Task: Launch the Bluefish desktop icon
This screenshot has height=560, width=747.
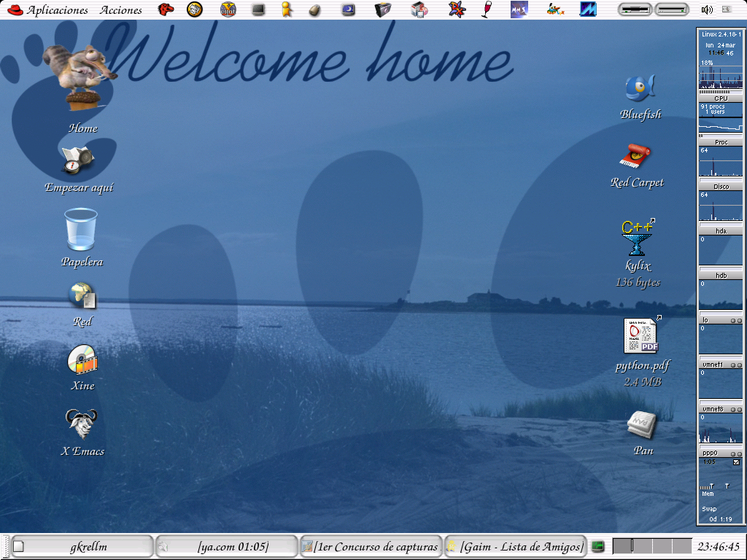Action: pyautogui.click(x=640, y=98)
